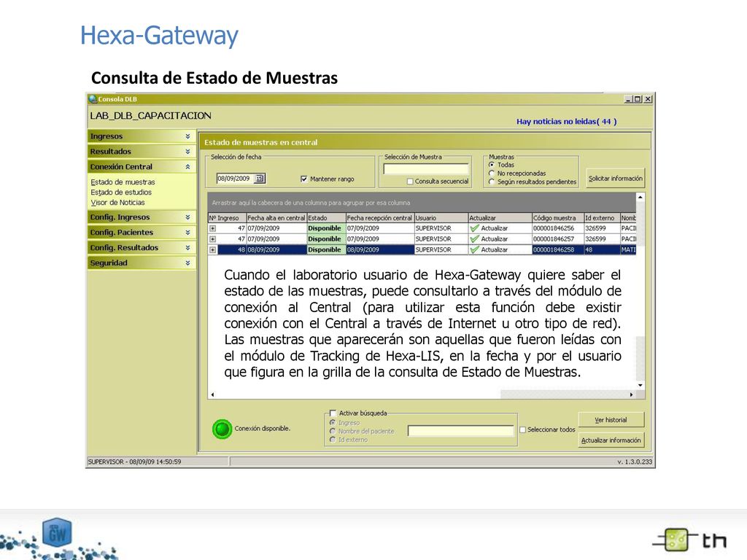Image resolution: width=747 pixels, height=560 pixels.
Task: Click the grid vertical scrollbar up arrow
Action: (x=640, y=197)
